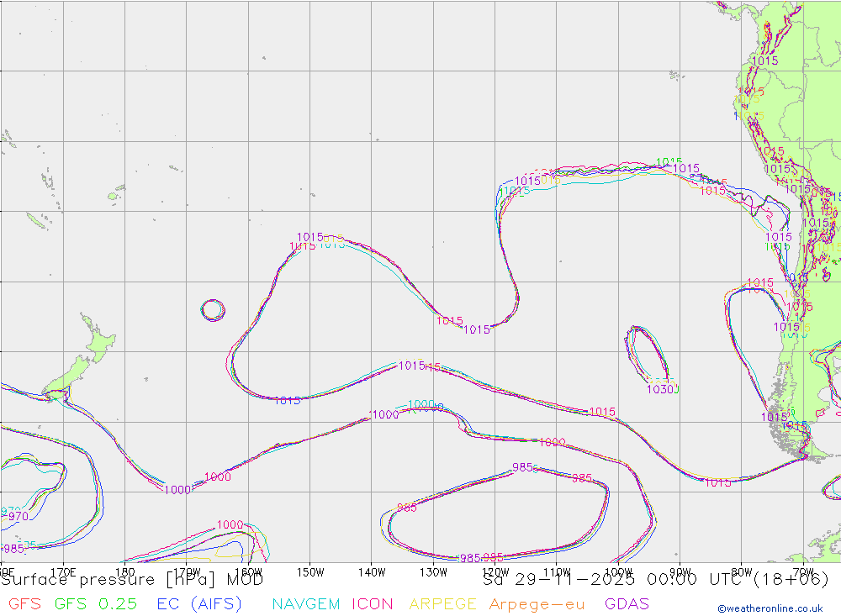Click the 80W longitude axis label

point(742,572)
